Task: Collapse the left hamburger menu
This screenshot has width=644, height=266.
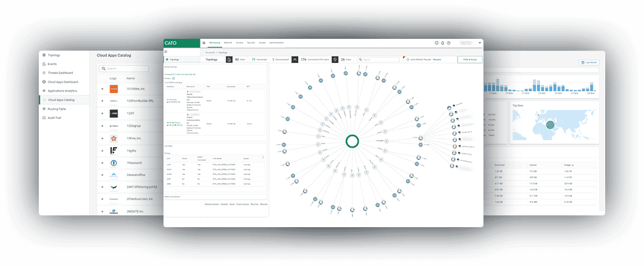Action: coord(166,52)
